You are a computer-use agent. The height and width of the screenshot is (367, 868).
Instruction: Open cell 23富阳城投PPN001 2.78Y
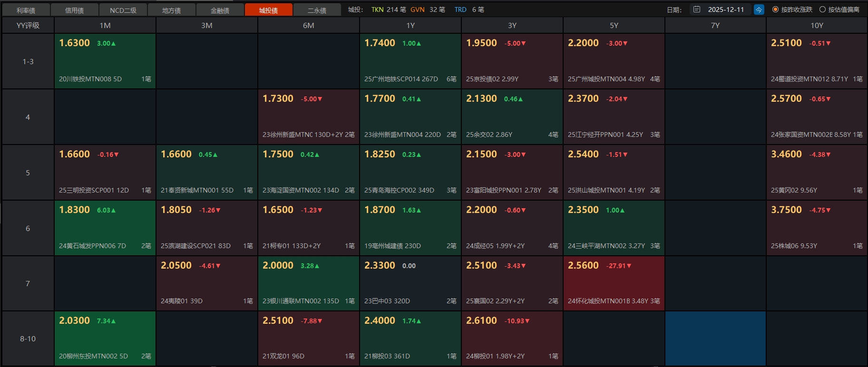point(512,173)
